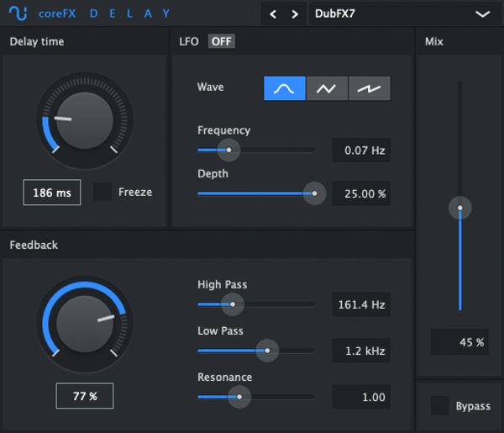Click the 77 % feedback value field
This screenshot has width=504, height=433.
(x=84, y=396)
